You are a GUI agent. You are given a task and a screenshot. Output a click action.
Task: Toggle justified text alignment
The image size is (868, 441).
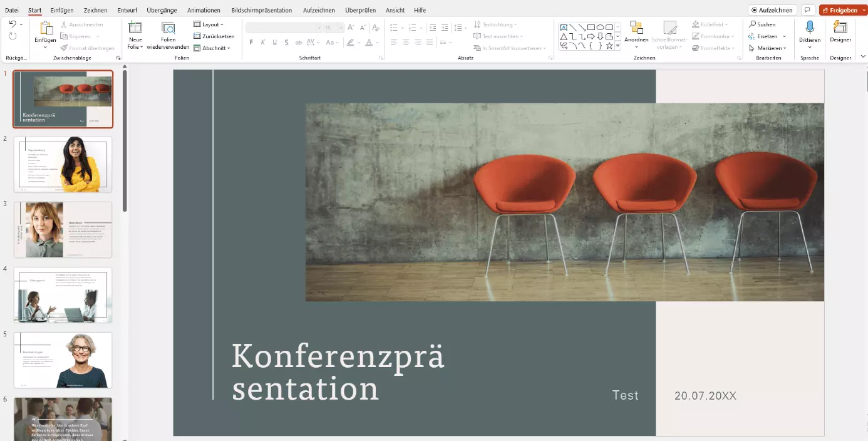[430, 43]
